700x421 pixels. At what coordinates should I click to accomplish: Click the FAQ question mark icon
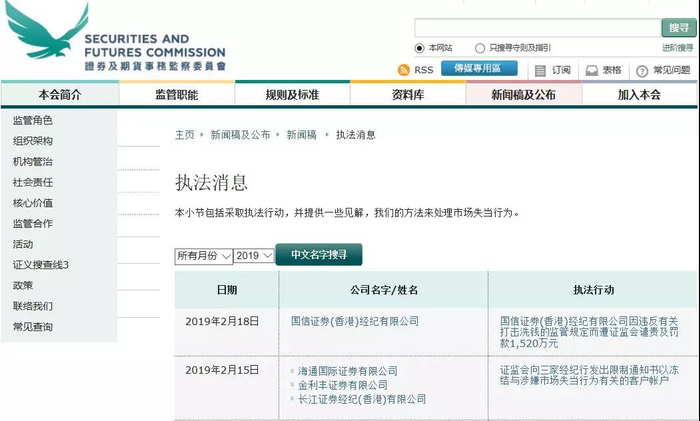pos(642,71)
